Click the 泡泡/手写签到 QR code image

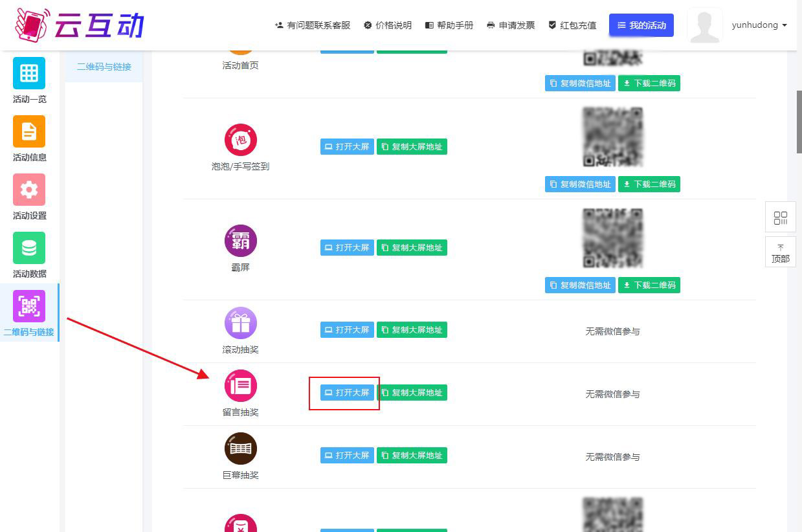point(612,137)
